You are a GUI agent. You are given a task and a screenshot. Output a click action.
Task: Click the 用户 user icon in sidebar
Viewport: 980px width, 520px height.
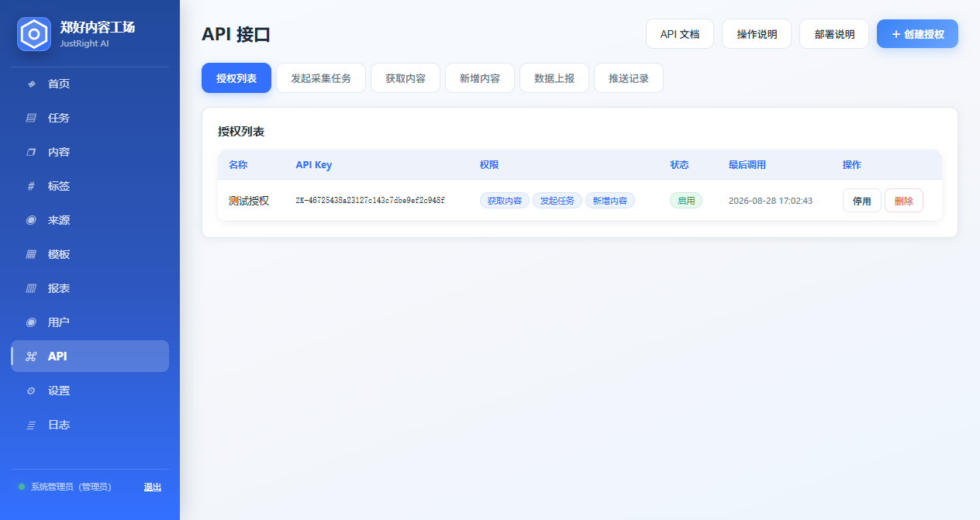[31, 322]
